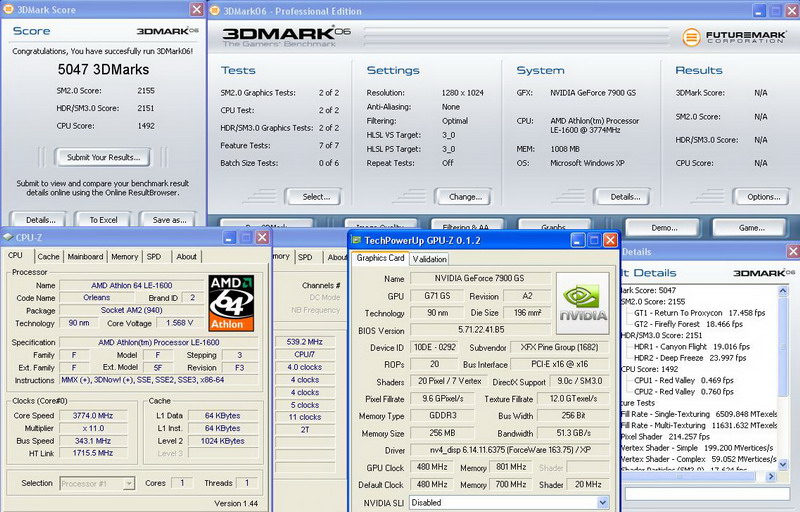
Task: Open the NVIDIA SLI dropdown in GPU-Z
Action: [x=603, y=502]
